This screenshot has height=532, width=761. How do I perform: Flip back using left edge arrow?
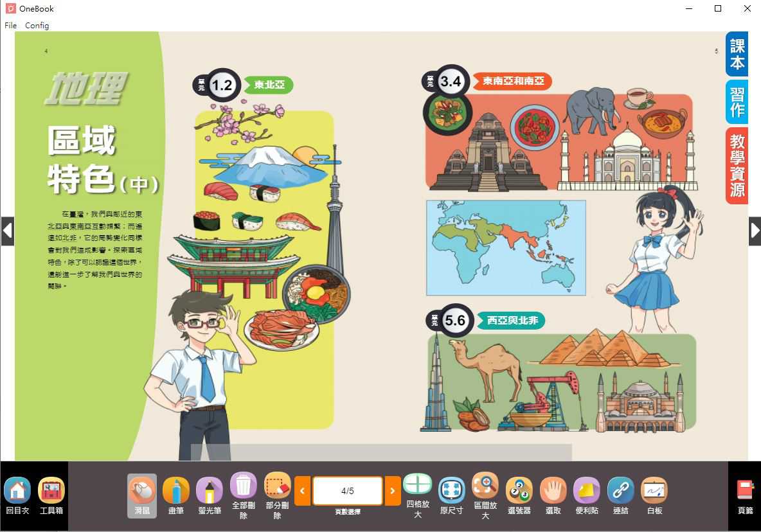pyautogui.click(x=7, y=231)
